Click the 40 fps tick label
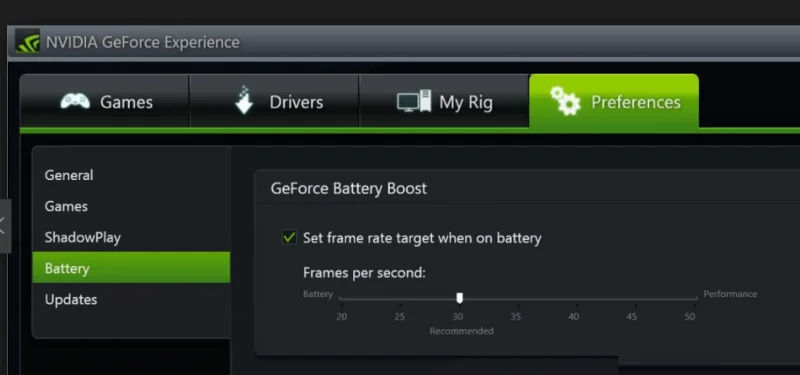The width and height of the screenshot is (800, 375). 574,317
